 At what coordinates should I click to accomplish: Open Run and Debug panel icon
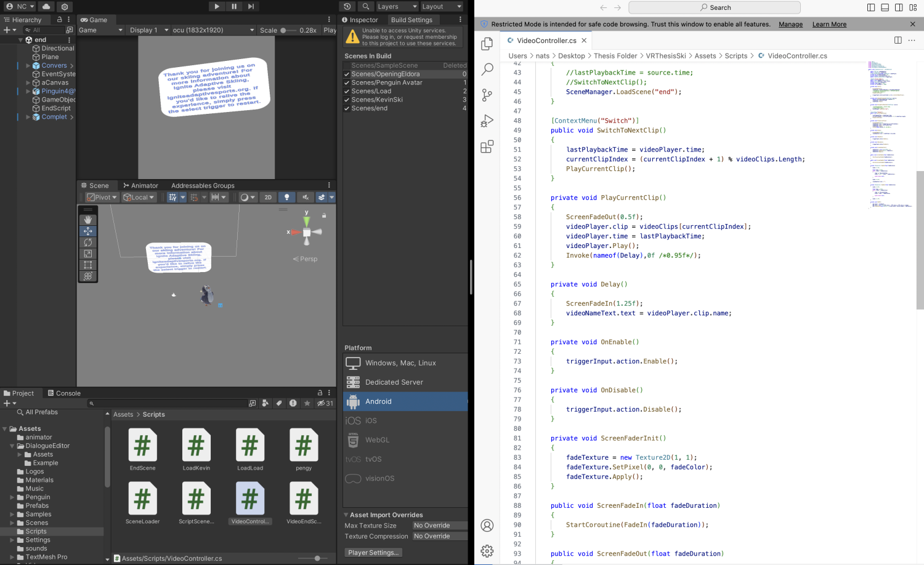click(x=487, y=121)
